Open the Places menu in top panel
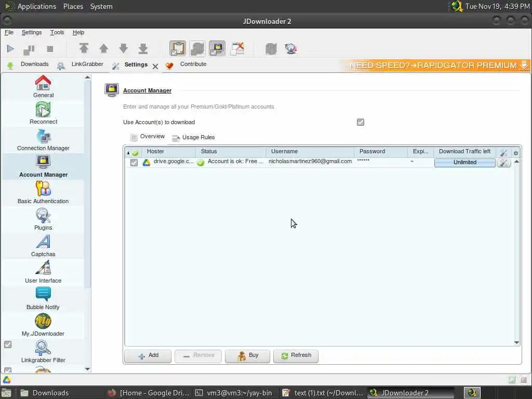 coord(73,6)
